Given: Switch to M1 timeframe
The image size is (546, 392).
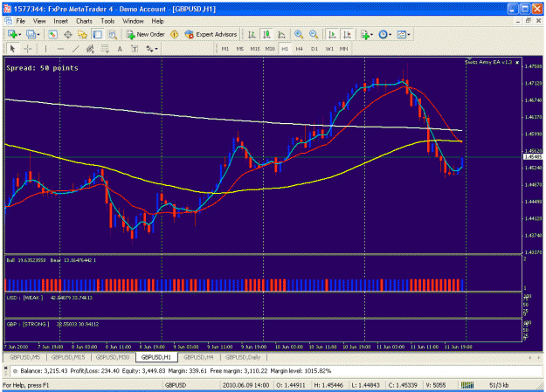Looking at the screenshot, I should [225, 49].
